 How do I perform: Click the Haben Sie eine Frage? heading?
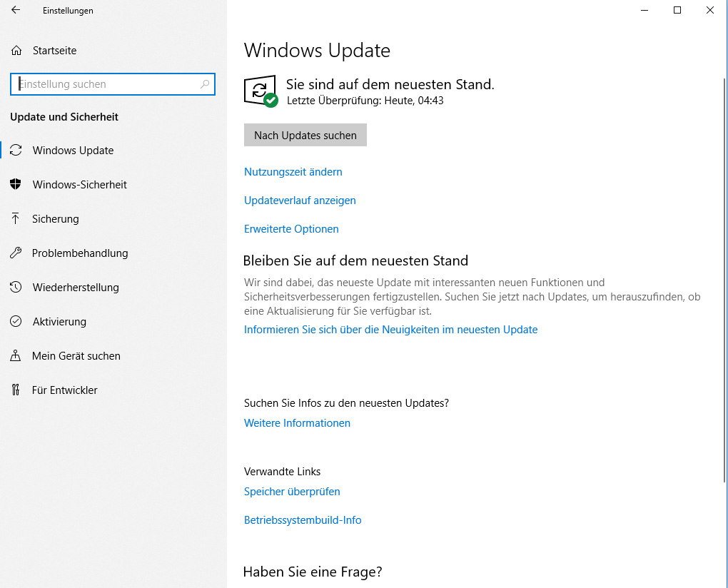click(313, 572)
